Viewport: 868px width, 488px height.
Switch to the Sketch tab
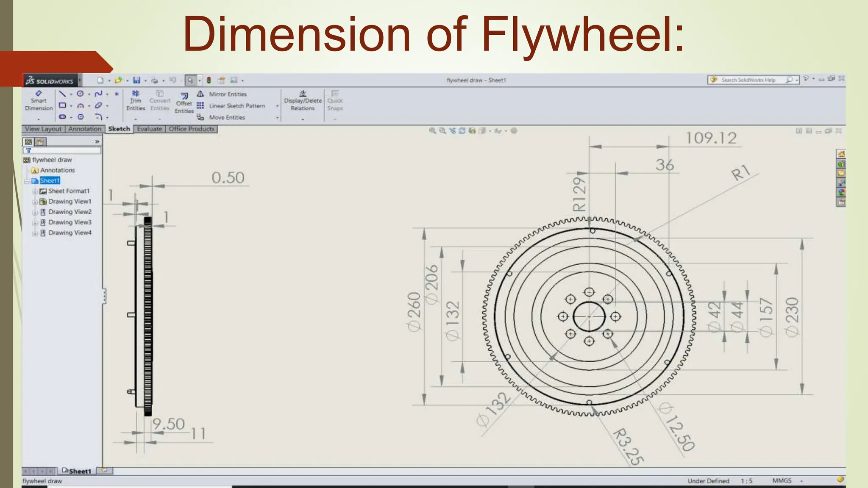(119, 129)
